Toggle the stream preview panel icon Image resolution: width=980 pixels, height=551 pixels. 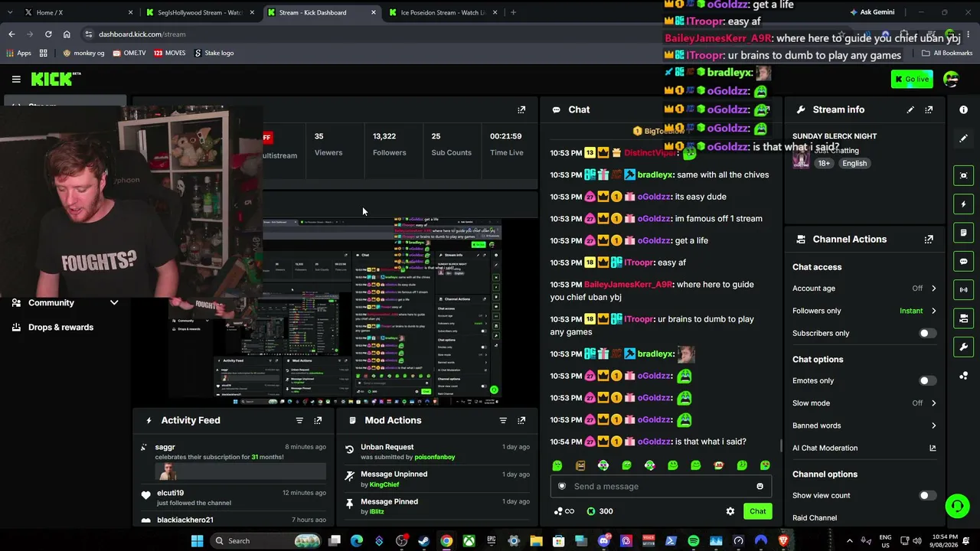click(x=964, y=175)
